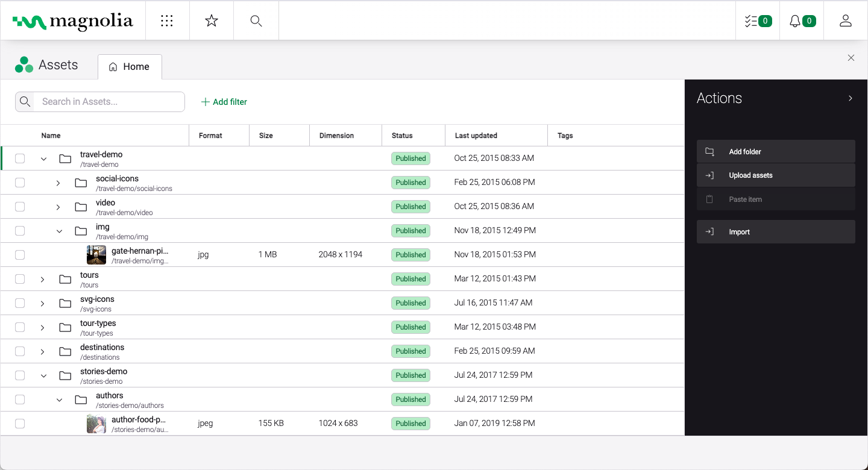
Task: Focus the Search in Assets field
Action: coord(108,102)
